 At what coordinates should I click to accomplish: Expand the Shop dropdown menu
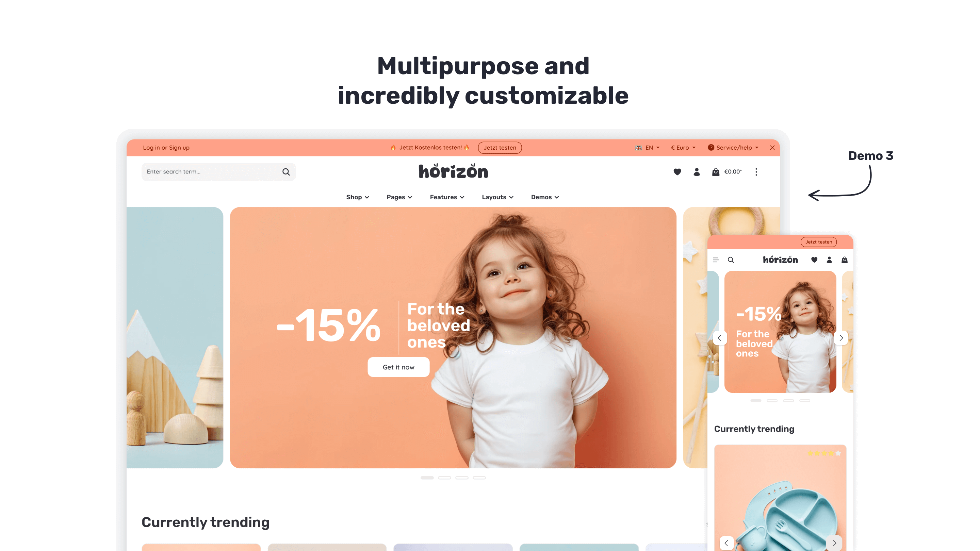click(357, 197)
